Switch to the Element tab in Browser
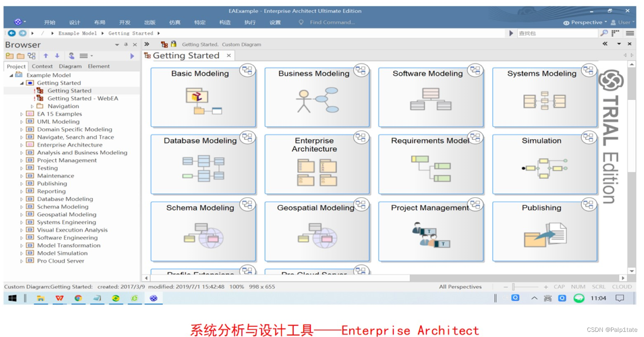 [x=99, y=66]
